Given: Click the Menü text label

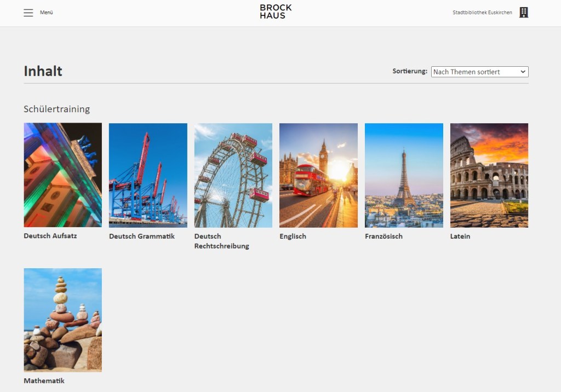Looking at the screenshot, I should tap(47, 13).
